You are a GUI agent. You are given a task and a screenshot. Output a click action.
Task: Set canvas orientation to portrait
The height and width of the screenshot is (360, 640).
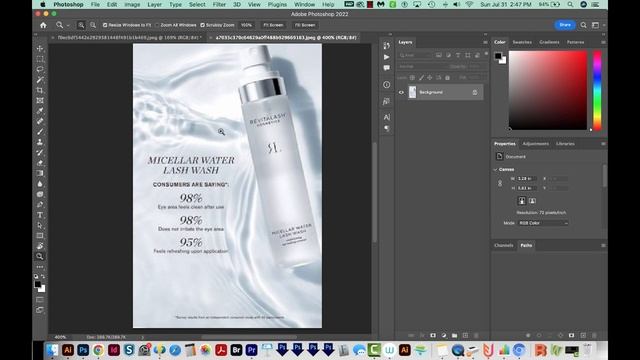coord(522,200)
